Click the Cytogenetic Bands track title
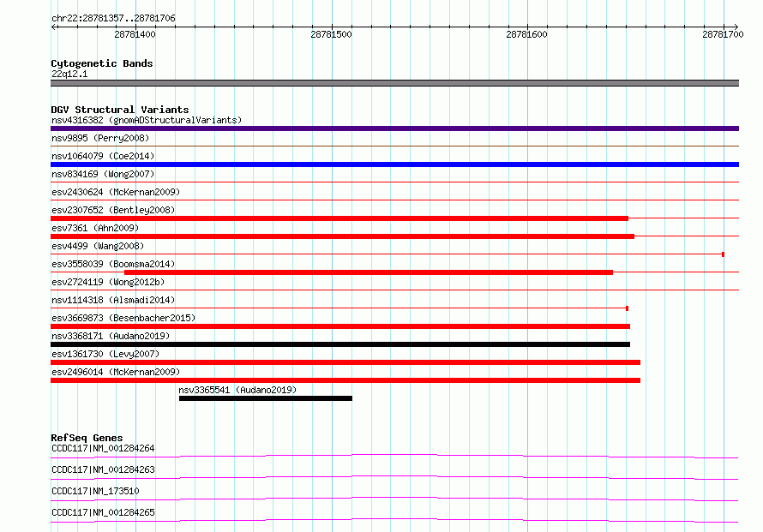Viewport: 763px width, 532px height. click(102, 63)
